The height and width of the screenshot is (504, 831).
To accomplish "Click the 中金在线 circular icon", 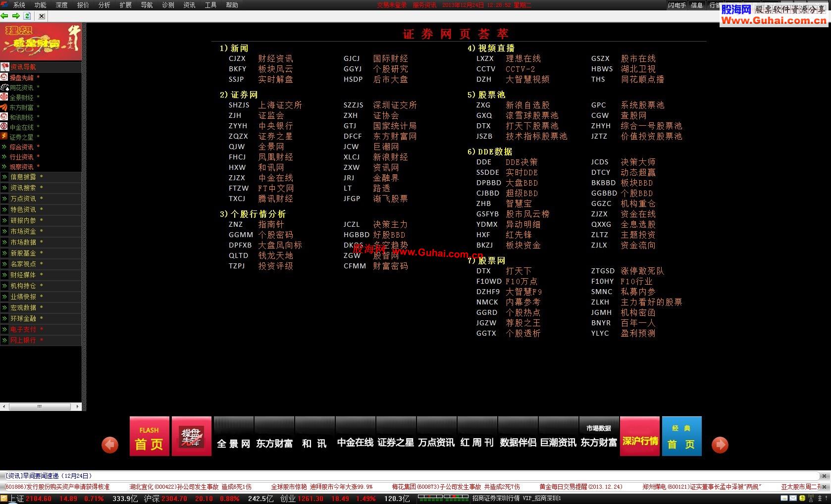I will pyautogui.click(x=4, y=127).
